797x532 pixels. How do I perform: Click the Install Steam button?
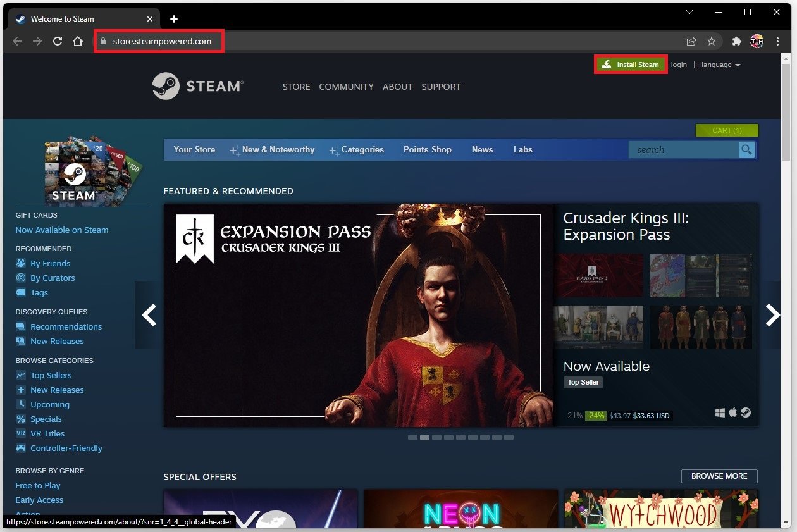click(x=631, y=65)
